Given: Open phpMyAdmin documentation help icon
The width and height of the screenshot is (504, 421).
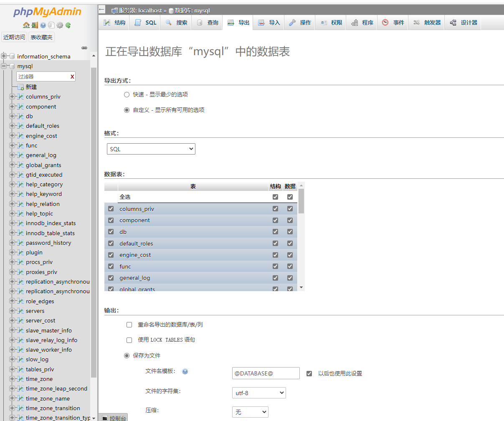Looking at the screenshot, I should click(x=43, y=25).
